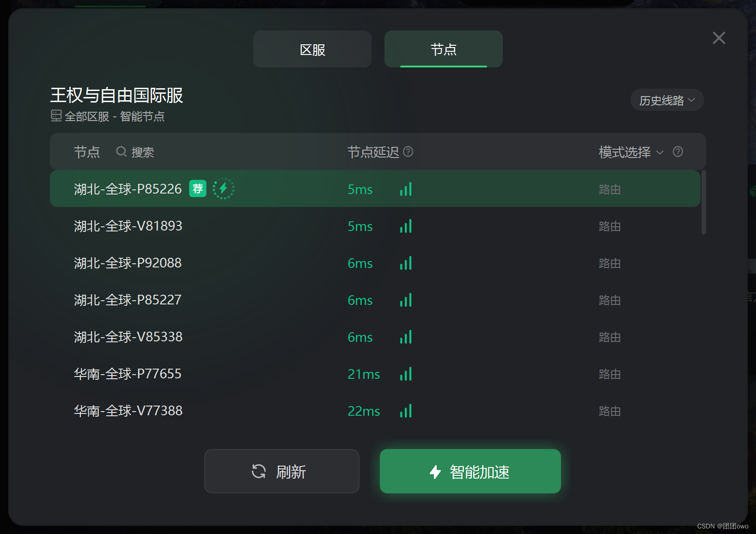756x534 pixels.
Task: Click the 荐 recommended badge on first node
Action: [x=198, y=188]
